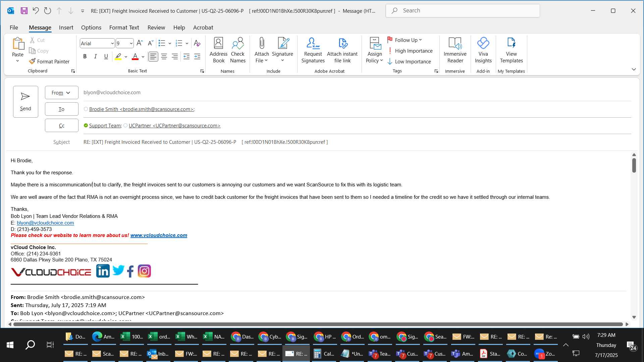This screenshot has height=362, width=644.
Task: Toggle left text alignment
Action: 153,56
